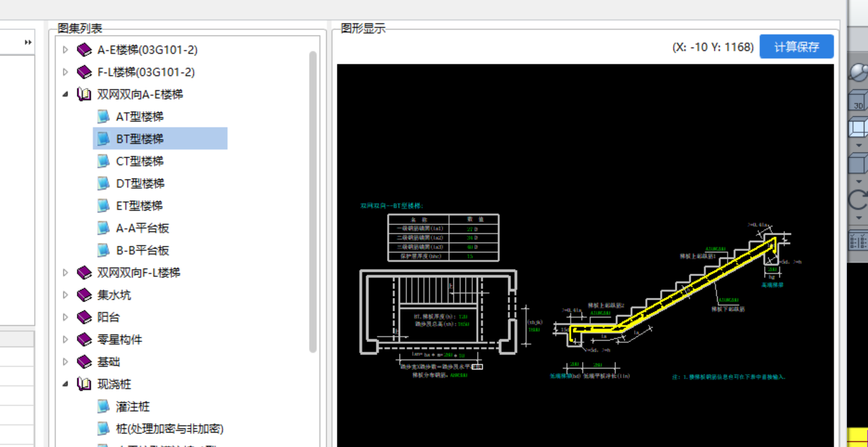Click the F-L楼梯(03G101-2) book icon
Image resolution: width=868 pixels, height=447 pixels.
[x=84, y=72]
